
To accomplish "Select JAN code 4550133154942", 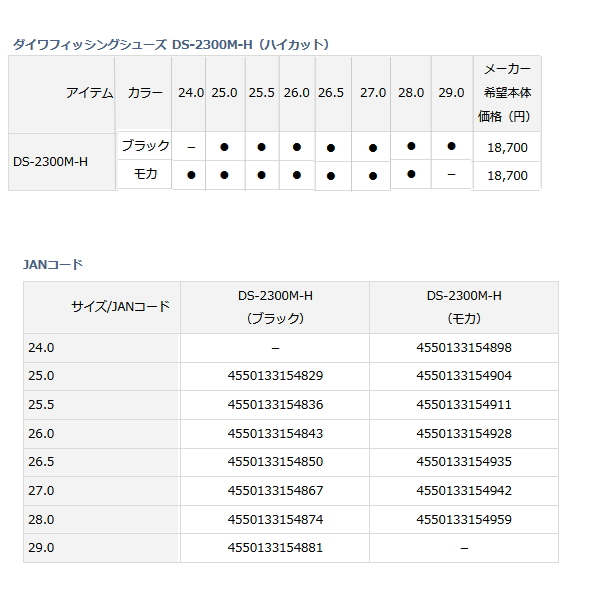I will point(464,491).
